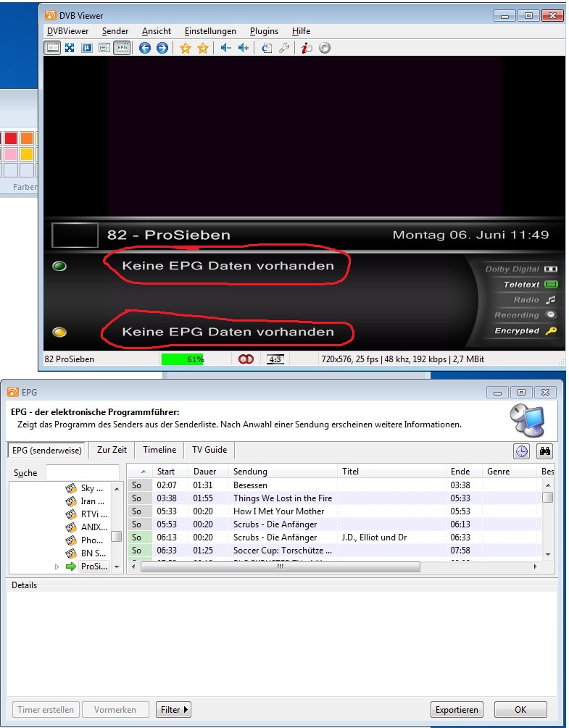This screenshot has width=569, height=728.
Task: Click the Exportieren button
Action: [x=457, y=709]
